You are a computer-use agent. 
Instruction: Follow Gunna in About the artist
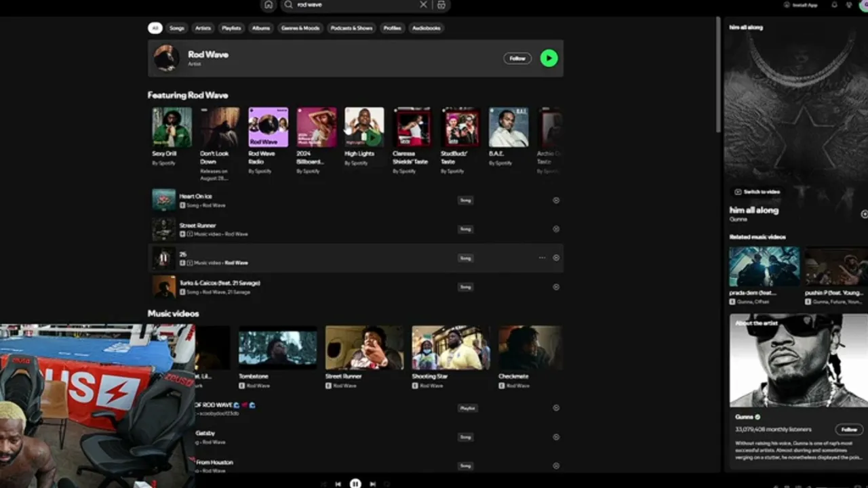pos(849,430)
